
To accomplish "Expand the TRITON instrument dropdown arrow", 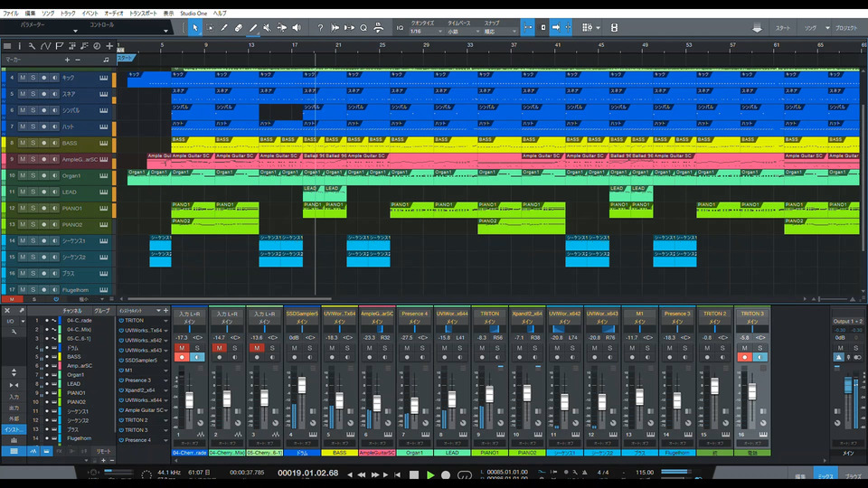I will (x=167, y=320).
